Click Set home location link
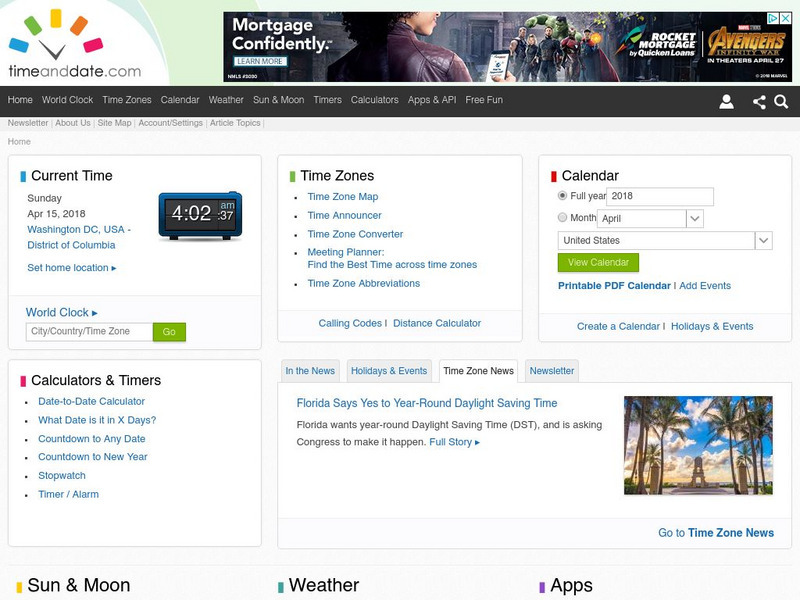The image size is (800, 600). tap(72, 268)
